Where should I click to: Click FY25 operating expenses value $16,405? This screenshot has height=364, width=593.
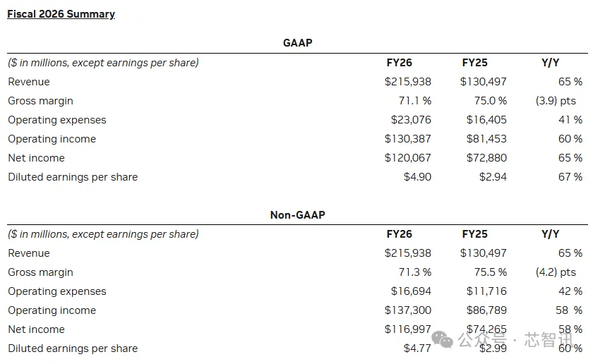[x=486, y=120]
